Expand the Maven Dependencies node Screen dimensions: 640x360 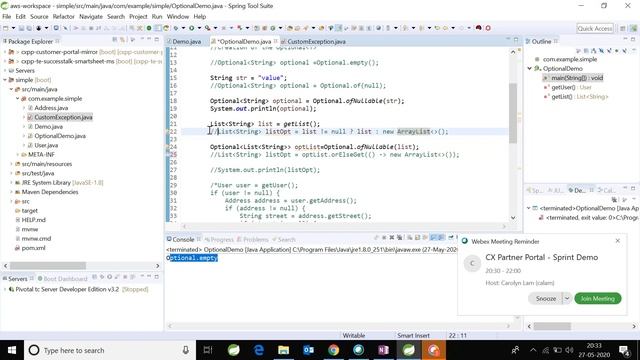click(x=11, y=192)
